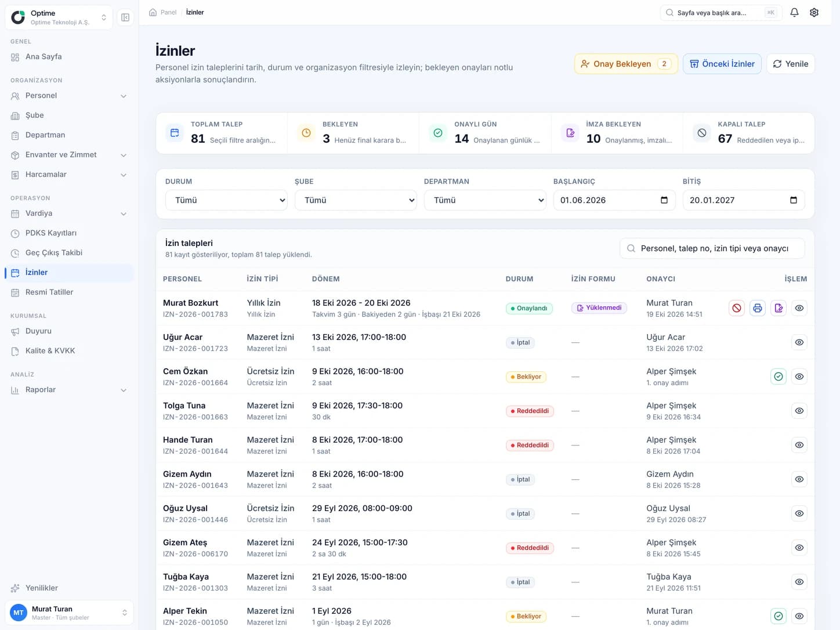Click the Bitiş date field
The width and height of the screenshot is (840, 630).
(x=744, y=200)
